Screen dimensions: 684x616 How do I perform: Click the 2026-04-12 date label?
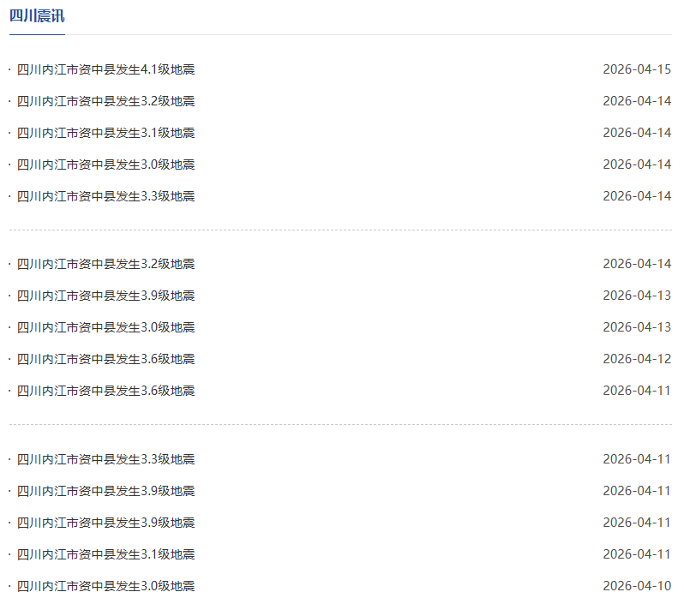[x=637, y=359]
